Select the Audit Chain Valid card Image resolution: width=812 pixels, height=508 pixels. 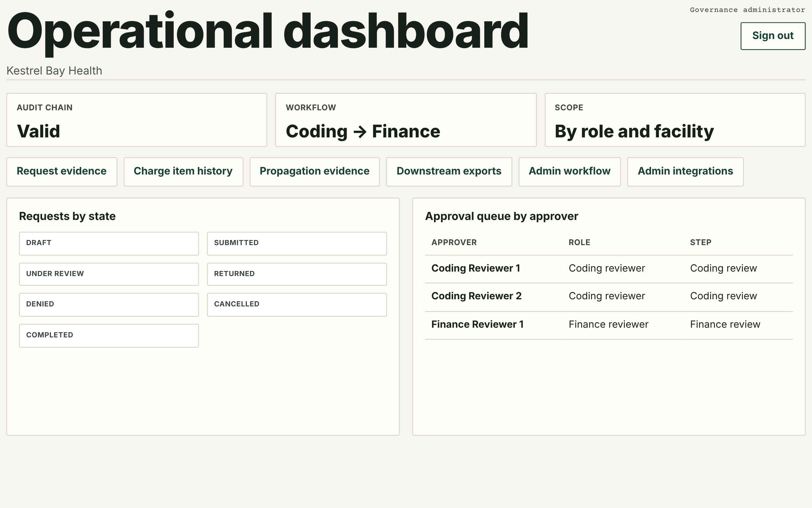point(137,120)
